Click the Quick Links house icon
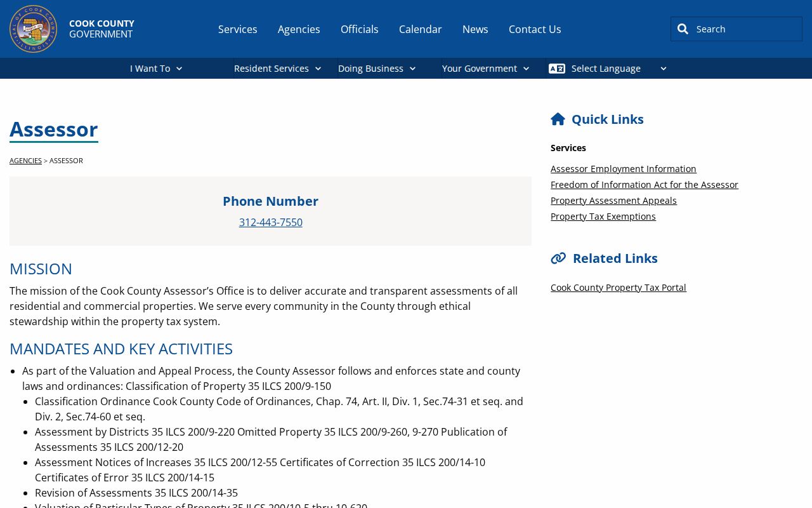 tap(558, 119)
